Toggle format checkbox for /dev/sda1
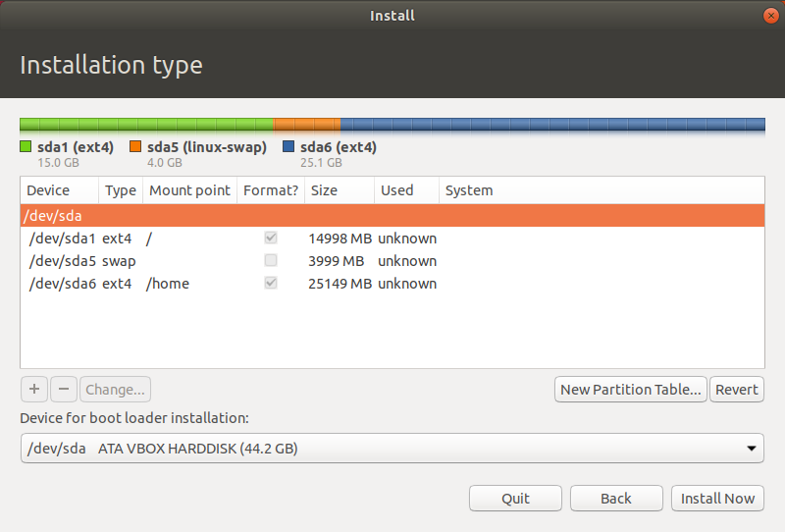785x532 pixels. (271, 238)
